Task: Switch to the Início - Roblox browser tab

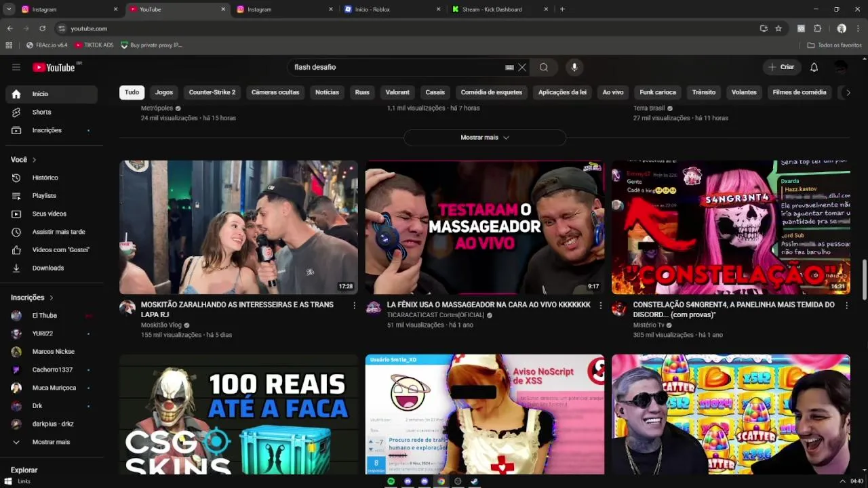Action: click(391, 9)
